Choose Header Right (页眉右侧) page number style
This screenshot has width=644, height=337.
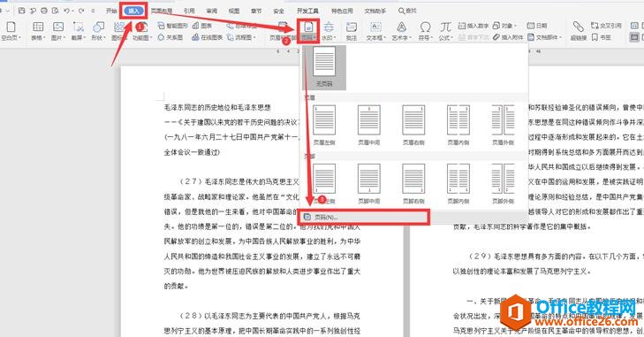pos(413,125)
